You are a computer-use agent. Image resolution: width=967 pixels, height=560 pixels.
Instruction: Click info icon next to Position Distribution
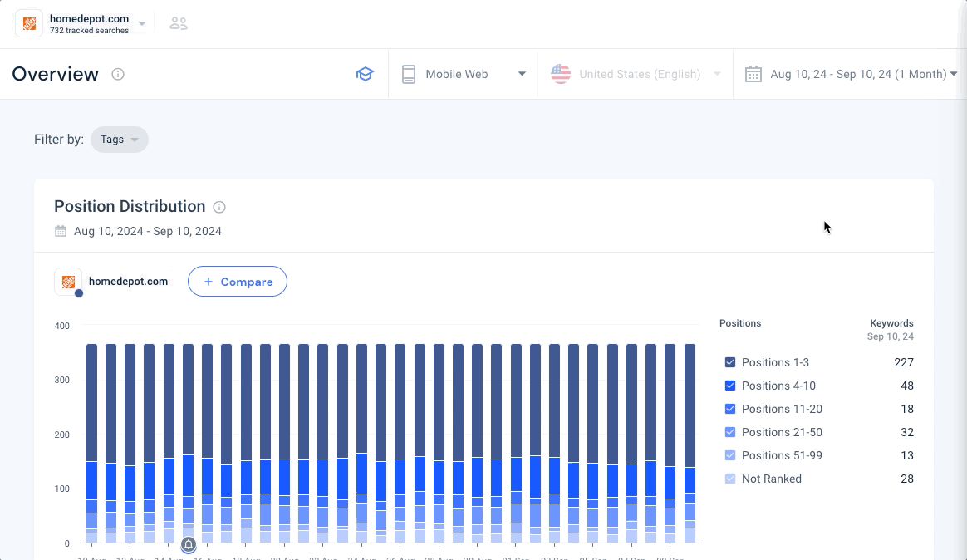(219, 207)
